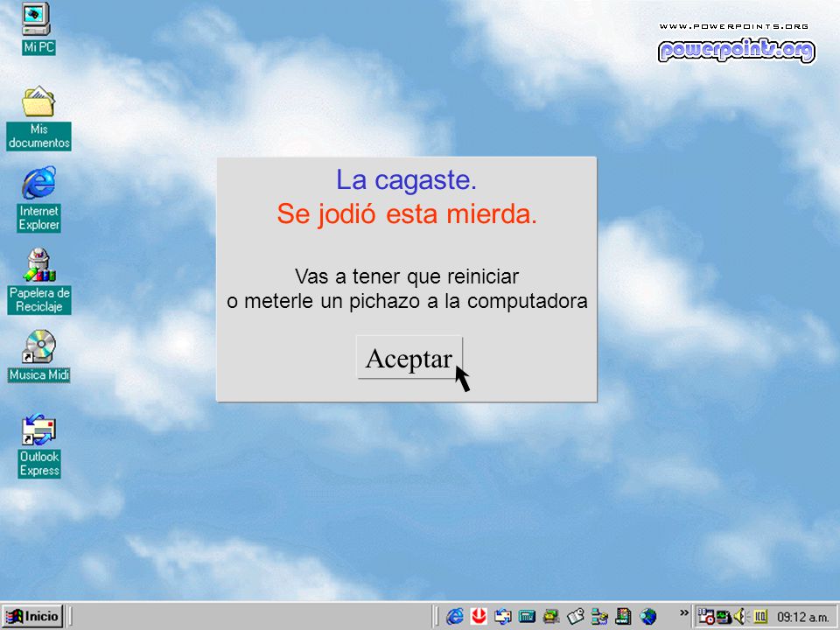Launch Outlook Express from quick launch bar
Viewport: 840px width, 630px height.
[x=502, y=617]
